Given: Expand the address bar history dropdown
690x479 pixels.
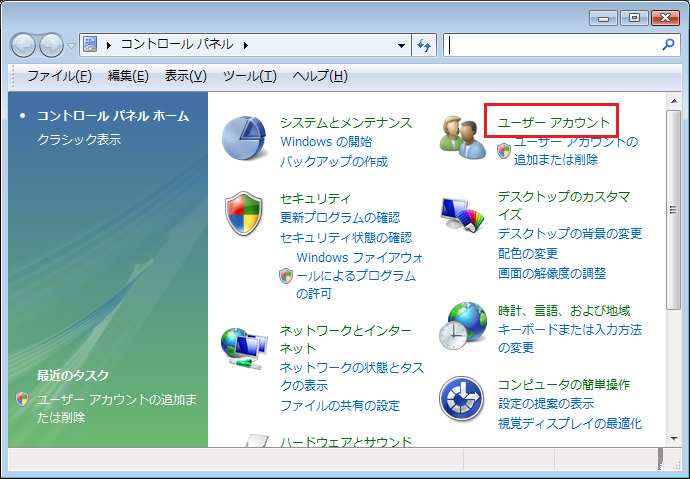Looking at the screenshot, I should point(401,45).
